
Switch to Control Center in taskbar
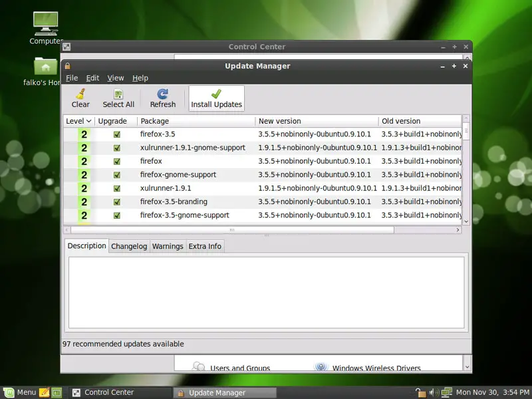pos(120,392)
